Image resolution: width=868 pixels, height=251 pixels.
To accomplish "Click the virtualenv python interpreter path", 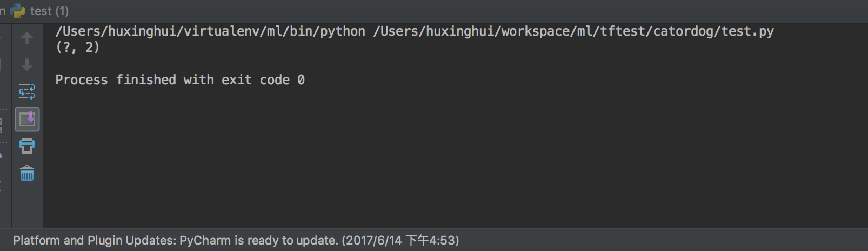I will 210,31.
